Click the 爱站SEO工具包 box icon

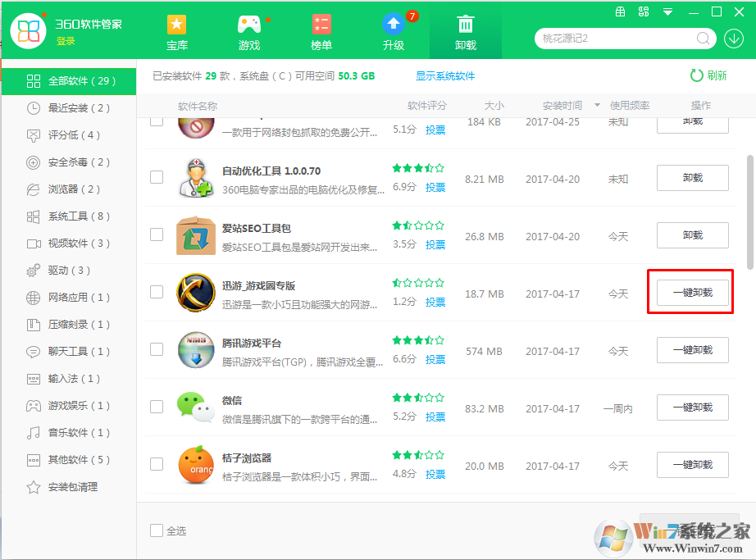(x=196, y=235)
